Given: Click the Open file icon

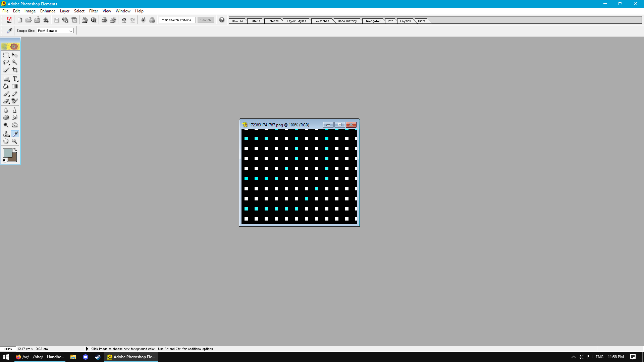Looking at the screenshot, I should [29, 20].
